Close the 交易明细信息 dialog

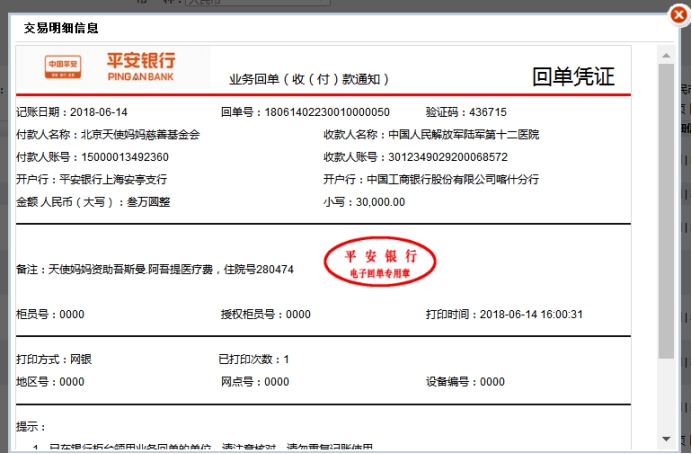679,15
